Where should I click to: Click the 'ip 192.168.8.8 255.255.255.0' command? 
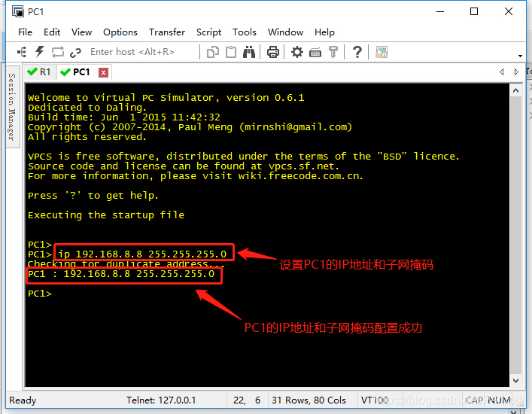click(x=142, y=254)
